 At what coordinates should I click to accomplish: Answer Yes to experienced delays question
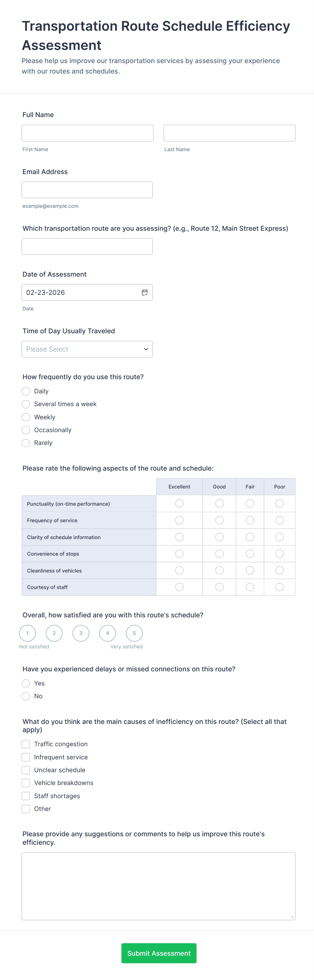pos(26,683)
